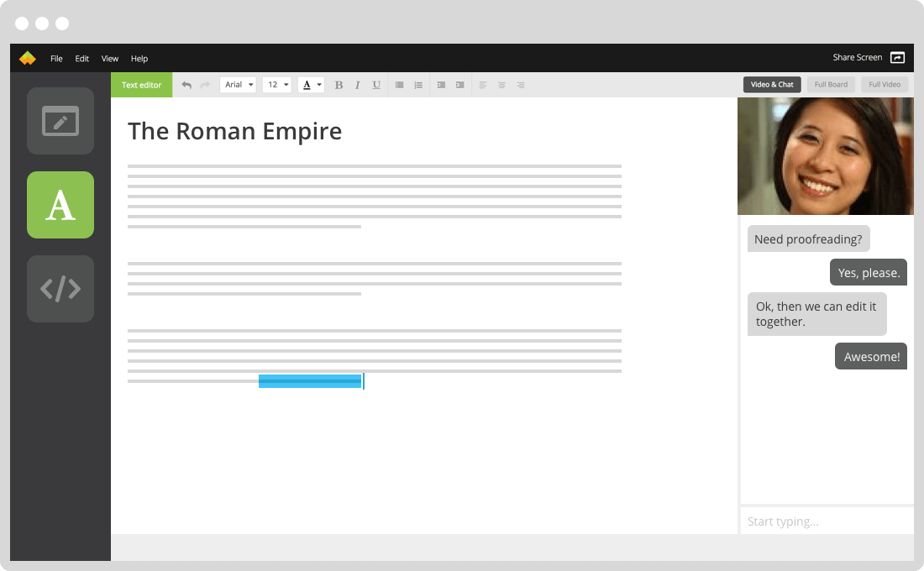Switch to Full Board view
Image resolution: width=924 pixels, height=571 pixels.
point(831,85)
